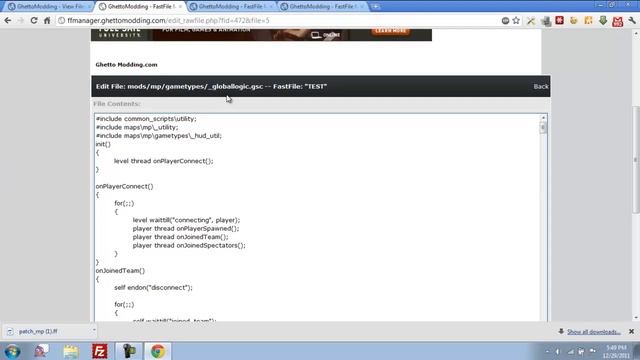The height and width of the screenshot is (360, 640).
Task: Click the File Contents label
Action: coord(117,104)
